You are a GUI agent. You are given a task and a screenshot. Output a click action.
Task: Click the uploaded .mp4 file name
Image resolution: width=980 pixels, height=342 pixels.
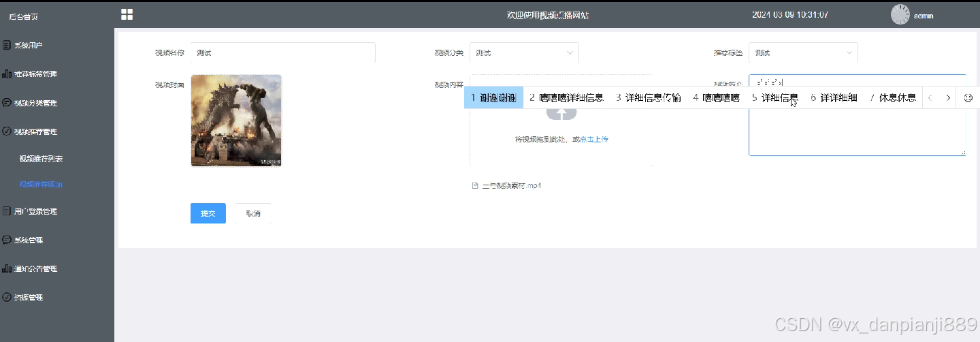(511, 185)
